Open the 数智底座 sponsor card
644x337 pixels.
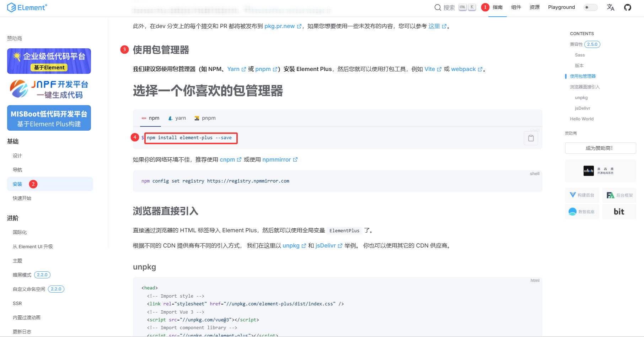click(x=582, y=212)
